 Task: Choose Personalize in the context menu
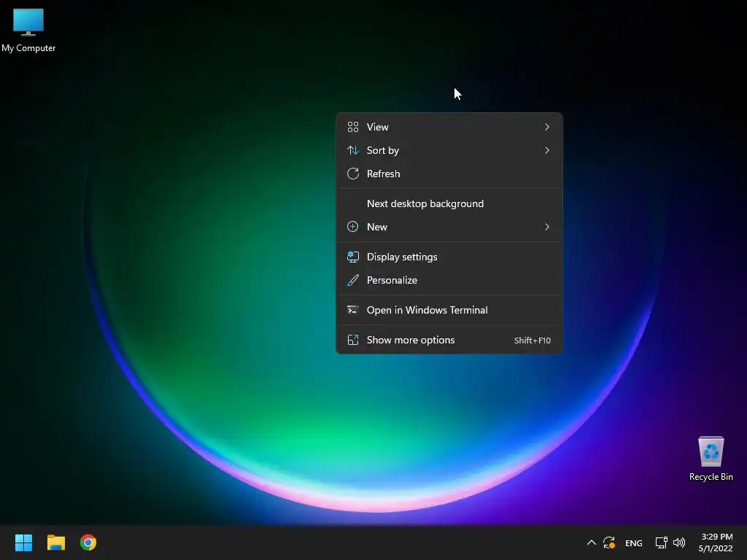pos(449,281)
